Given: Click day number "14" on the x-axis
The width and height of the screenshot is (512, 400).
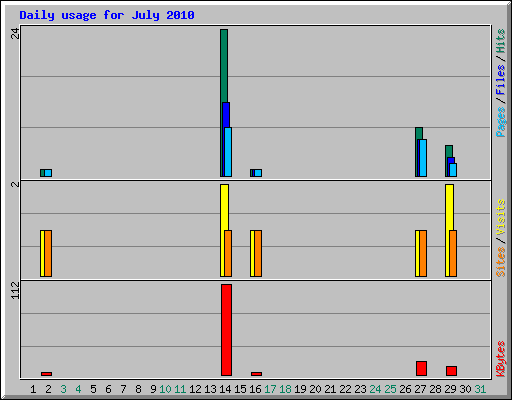Looking at the screenshot, I should pos(225,389).
